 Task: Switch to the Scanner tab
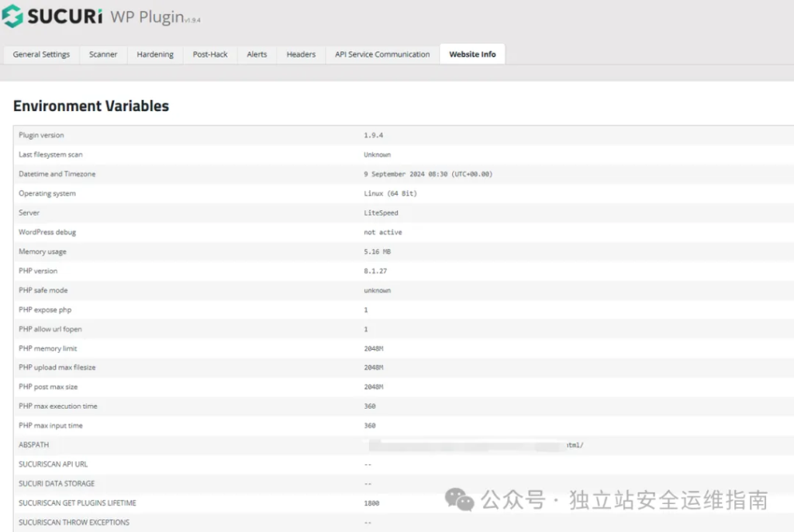103,54
